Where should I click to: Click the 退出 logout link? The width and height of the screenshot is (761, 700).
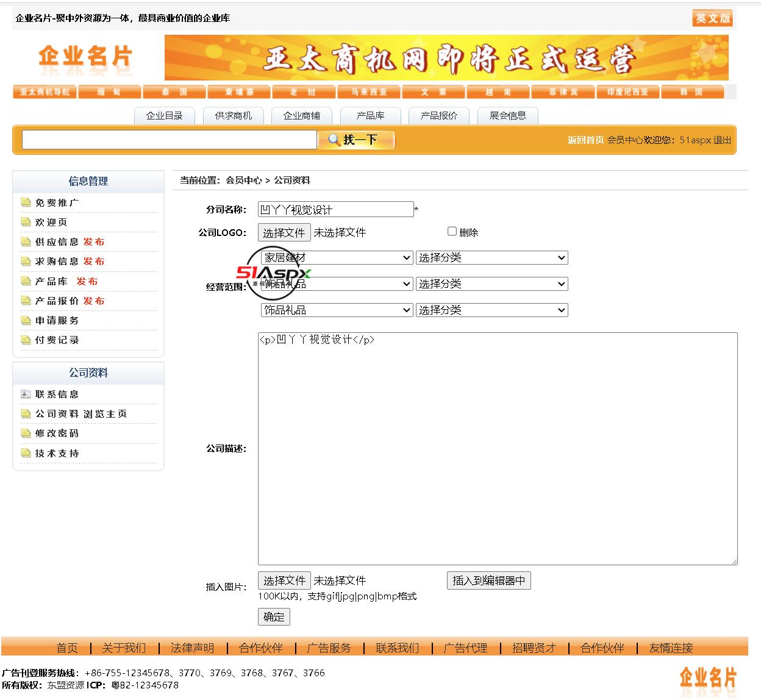coord(722,140)
